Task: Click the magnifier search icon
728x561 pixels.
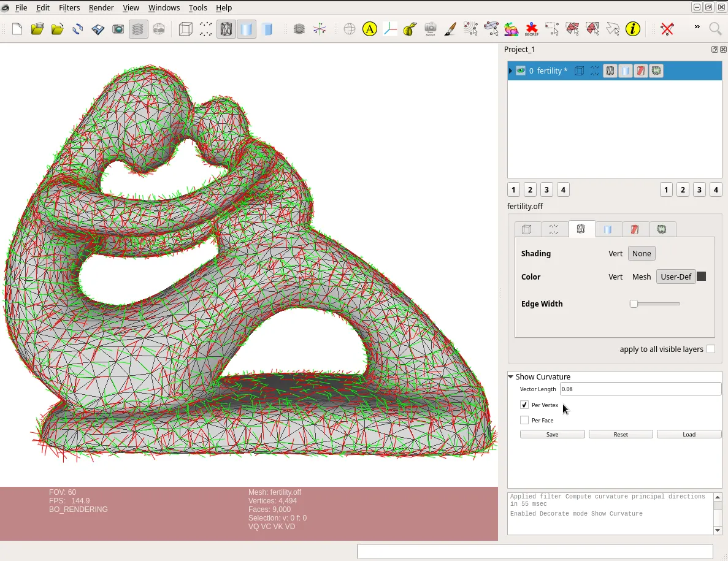Action: (x=716, y=29)
